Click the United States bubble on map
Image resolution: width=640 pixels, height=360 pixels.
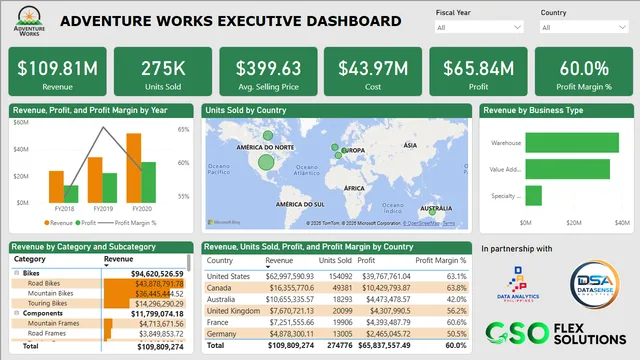(x=266, y=162)
